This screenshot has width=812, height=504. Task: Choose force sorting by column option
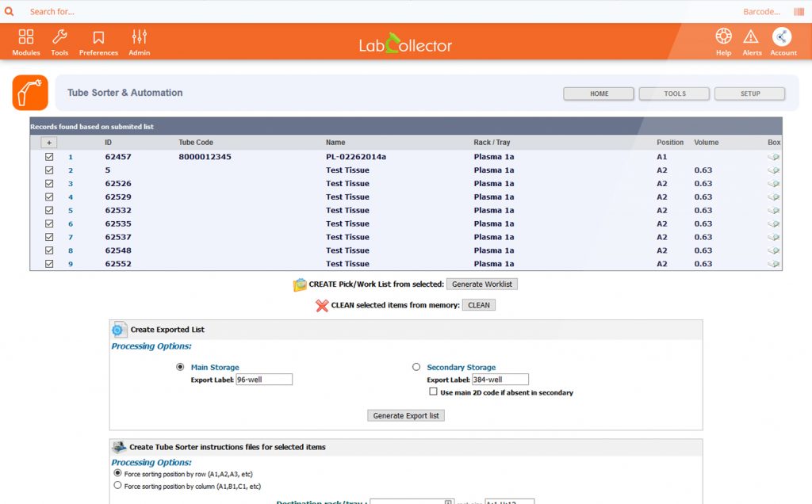pyautogui.click(x=117, y=485)
